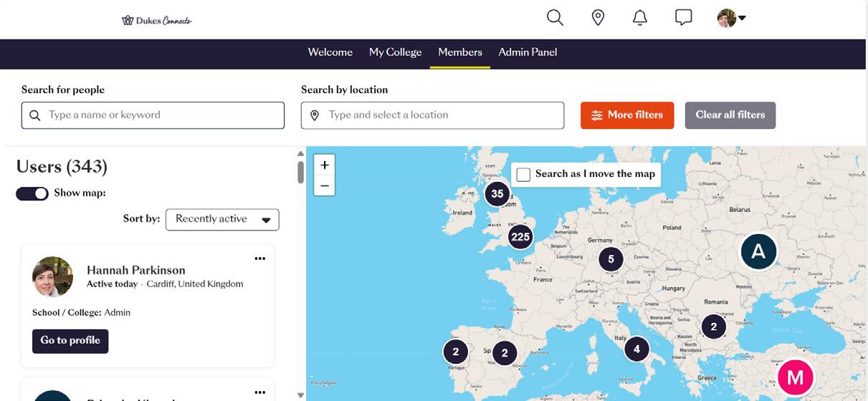The height and width of the screenshot is (401, 868).
Task: Zoom in on the map
Action: pos(325,165)
